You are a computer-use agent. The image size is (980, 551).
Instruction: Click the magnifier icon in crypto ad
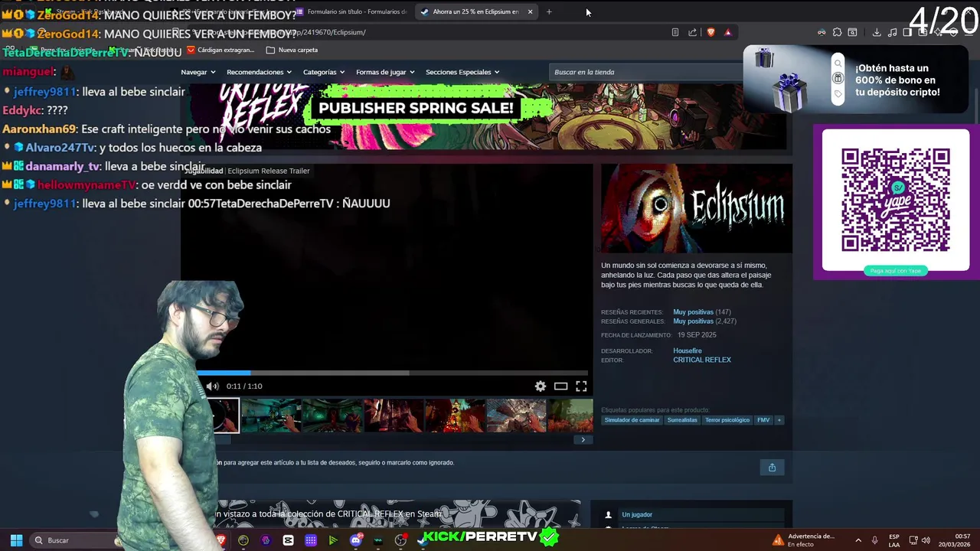pos(838,64)
